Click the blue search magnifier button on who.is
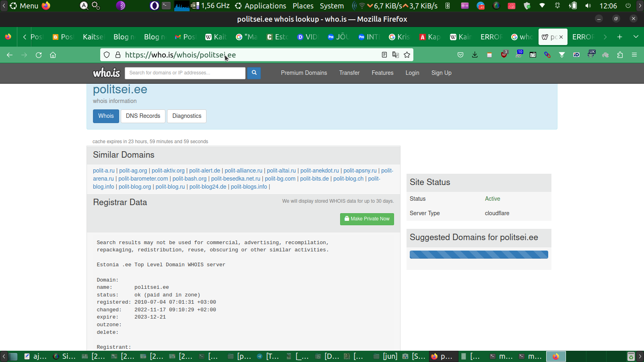 pos(254,73)
